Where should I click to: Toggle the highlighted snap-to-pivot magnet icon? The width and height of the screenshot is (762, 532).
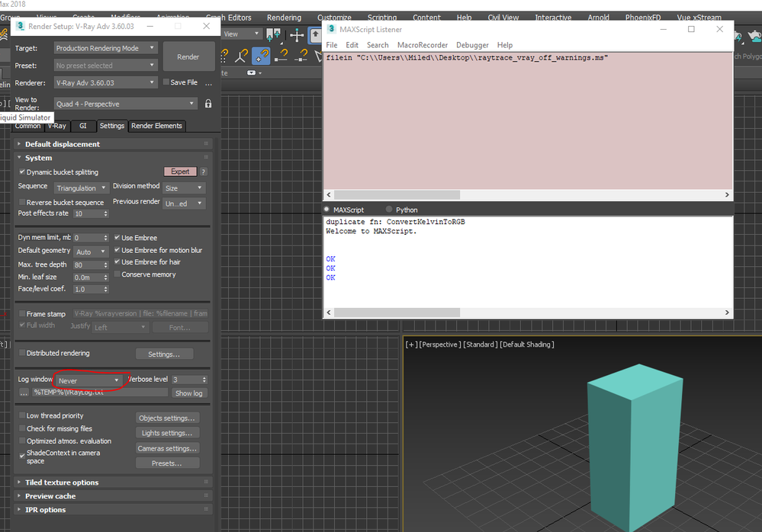[261, 56]
